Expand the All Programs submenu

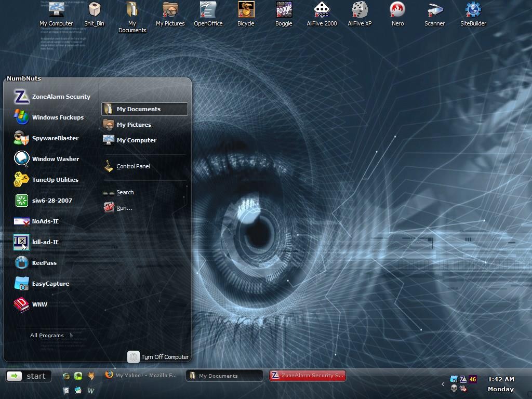click(x=51, y=335)
